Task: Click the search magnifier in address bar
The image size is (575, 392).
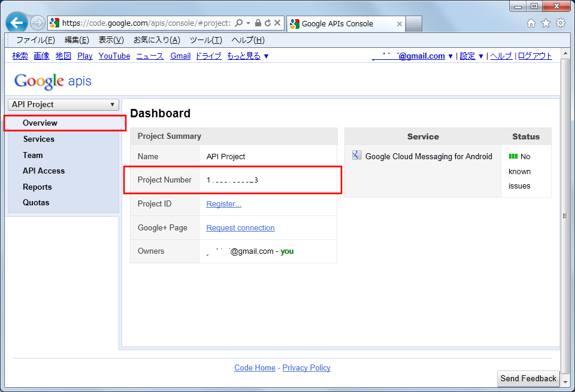Action: tap(238, 23)
